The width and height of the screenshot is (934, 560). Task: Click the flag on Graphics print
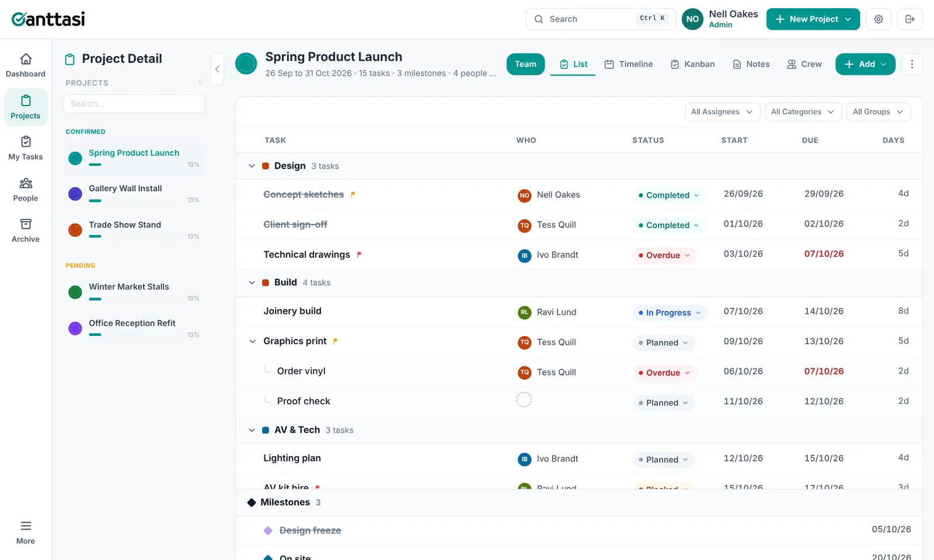click(335, 341)
